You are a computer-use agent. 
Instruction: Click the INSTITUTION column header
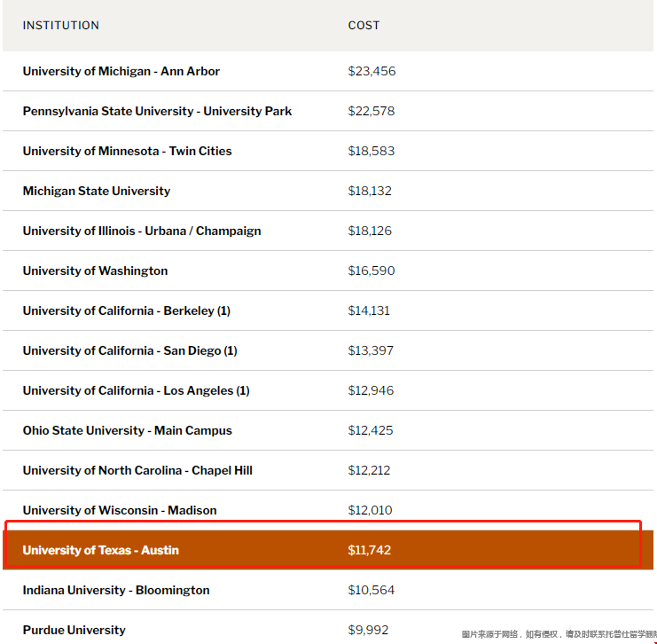(x=61, y=26)
